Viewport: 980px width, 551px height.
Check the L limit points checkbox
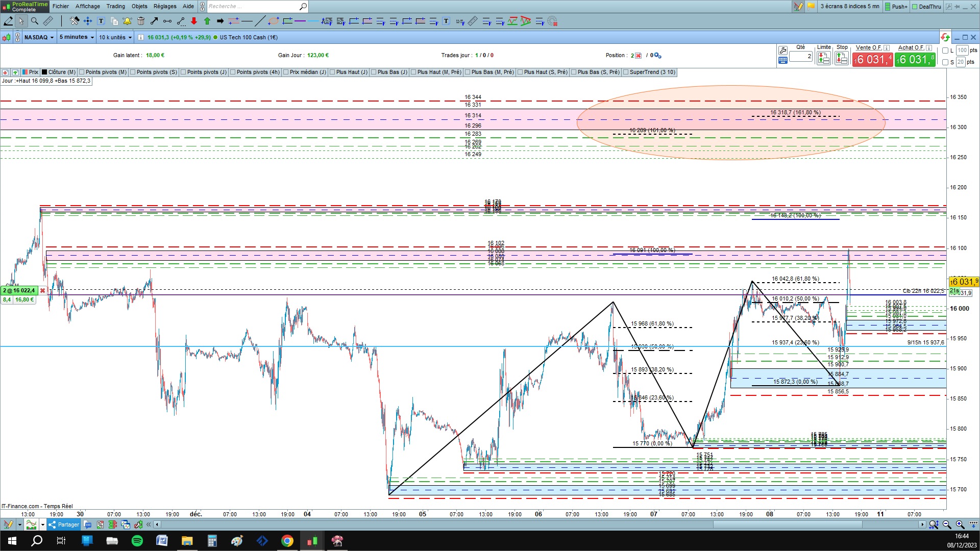click(945, 51)
